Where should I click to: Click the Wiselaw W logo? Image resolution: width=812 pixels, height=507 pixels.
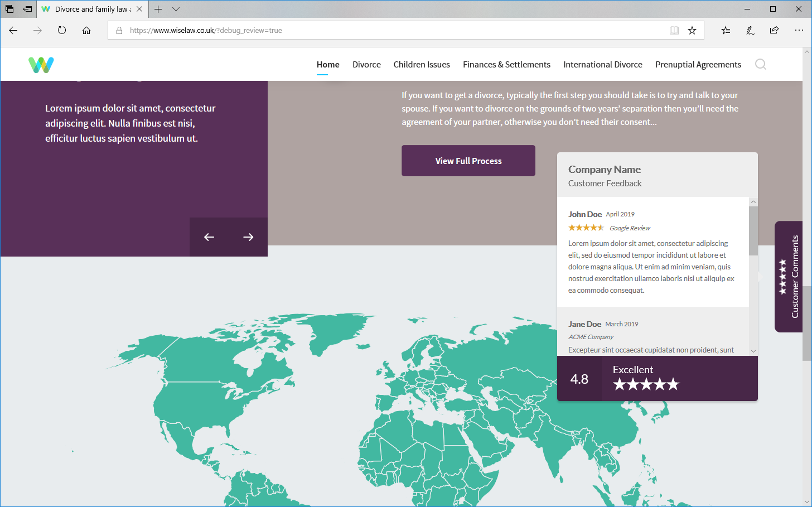pyautogui.click(x=41, y=65)
